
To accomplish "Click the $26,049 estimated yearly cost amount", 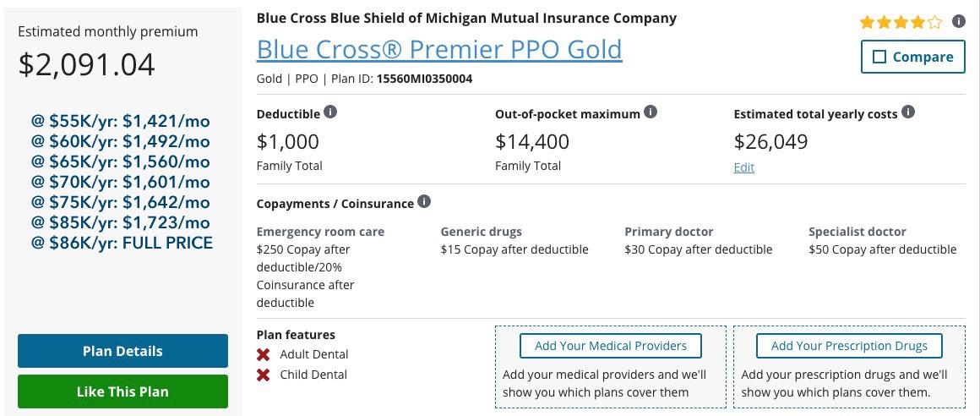I will coord(770,141).
